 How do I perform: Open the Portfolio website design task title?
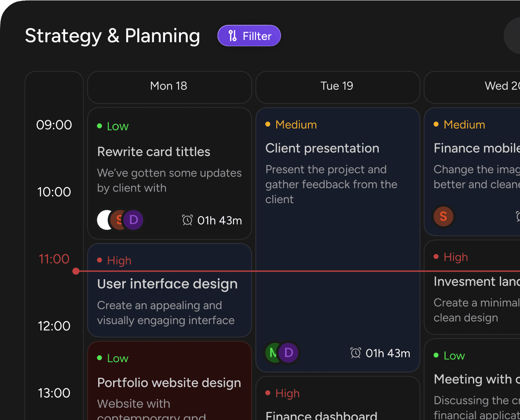pyautogui.click(x=169, y=383)
